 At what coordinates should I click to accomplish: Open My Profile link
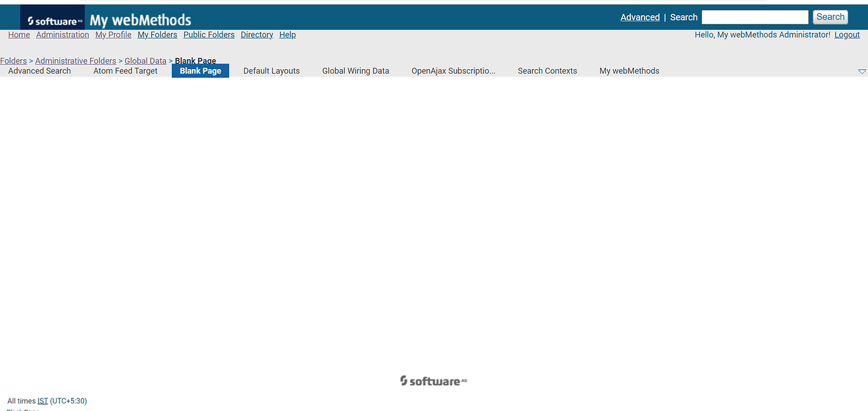pyautogui.click(x=113, y=35)
